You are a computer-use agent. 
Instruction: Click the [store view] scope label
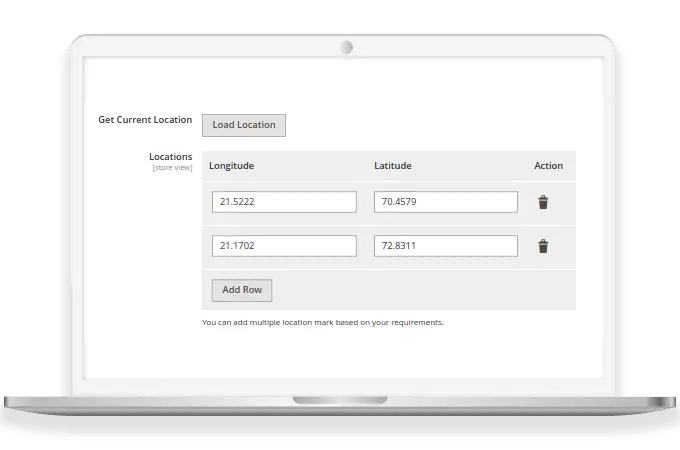point(172,168)
